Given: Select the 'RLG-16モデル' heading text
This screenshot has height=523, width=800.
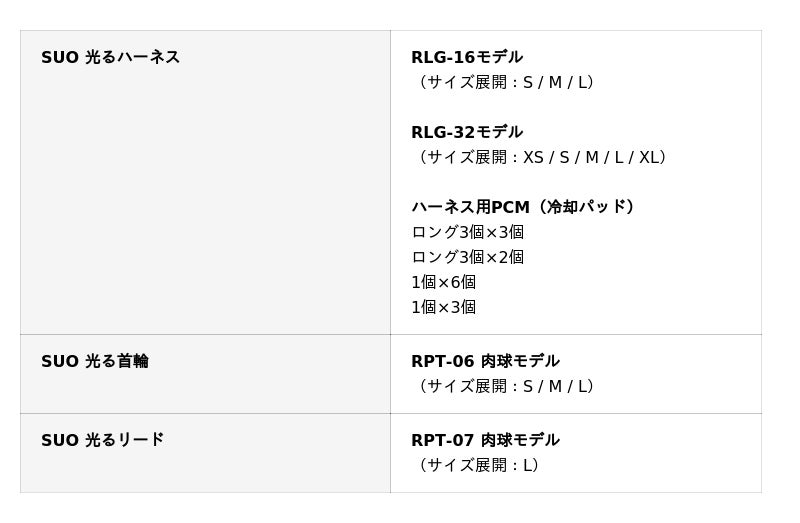Looking at the screenshot, I should [467, 57].
